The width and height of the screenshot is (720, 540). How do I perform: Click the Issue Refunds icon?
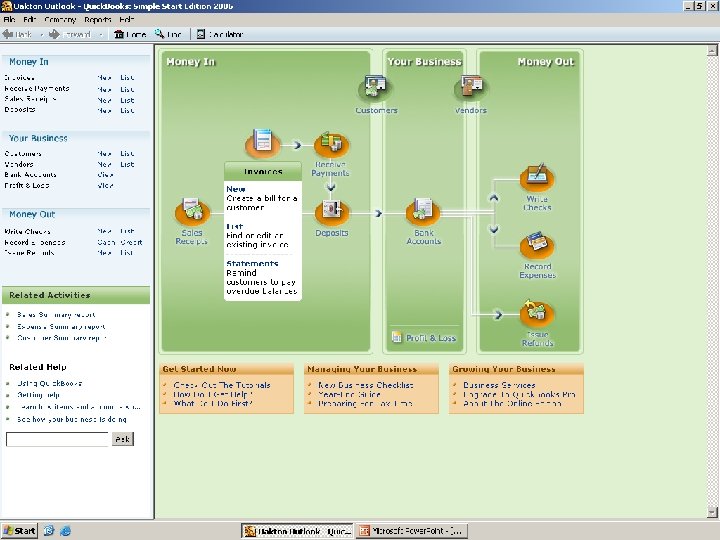[x=537, y=313]
